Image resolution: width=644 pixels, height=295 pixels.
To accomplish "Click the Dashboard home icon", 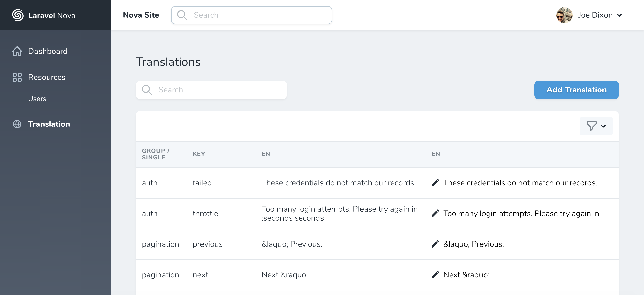I will pyautogui.click(x=17, y=51).
